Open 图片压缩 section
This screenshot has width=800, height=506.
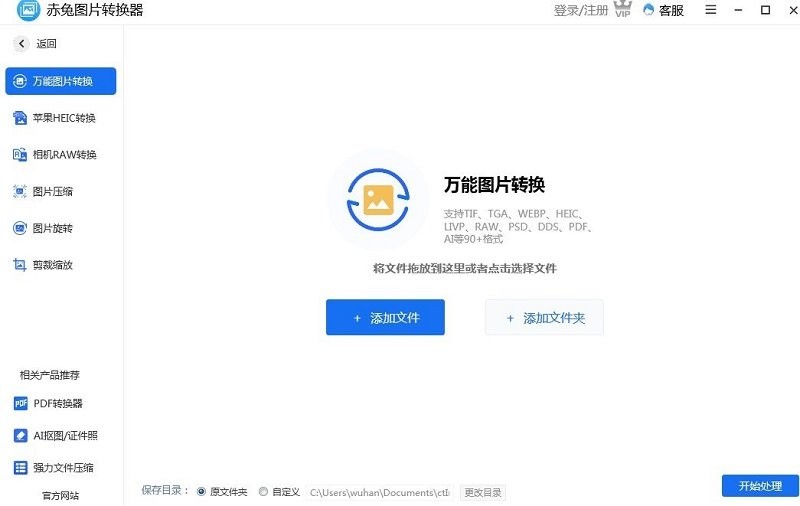pos(61,191)
